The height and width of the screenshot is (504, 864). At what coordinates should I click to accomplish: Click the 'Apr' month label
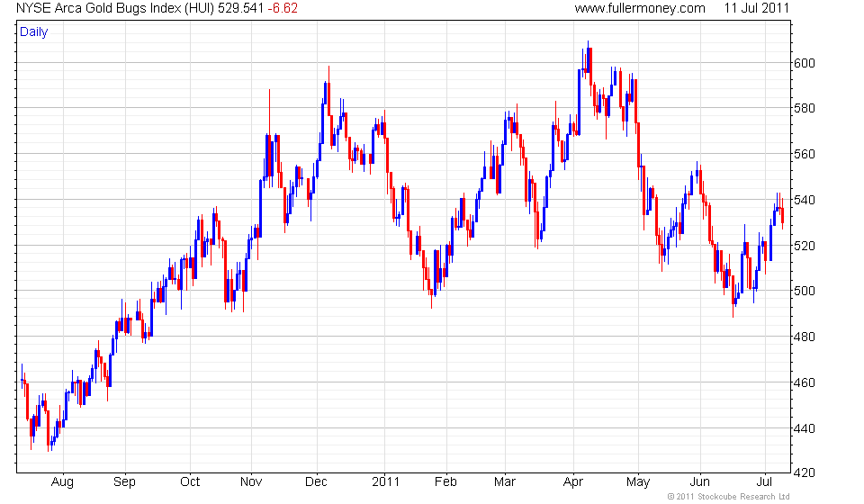tap(573, 482)
